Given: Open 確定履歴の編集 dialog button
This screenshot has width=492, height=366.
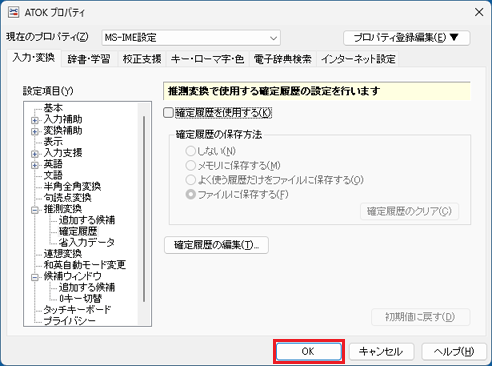Looking at the screenshot, I should point(216,245).
